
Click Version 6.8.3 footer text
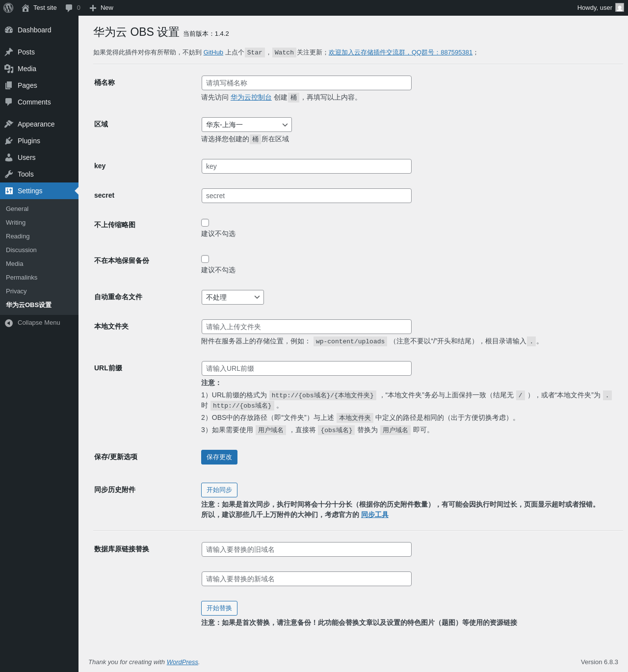600,662
